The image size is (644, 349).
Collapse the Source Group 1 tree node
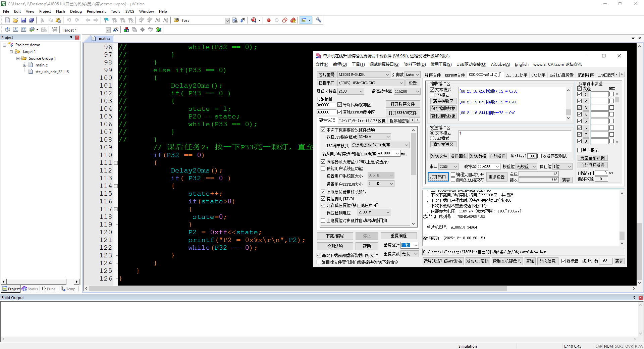pos(18,58)
